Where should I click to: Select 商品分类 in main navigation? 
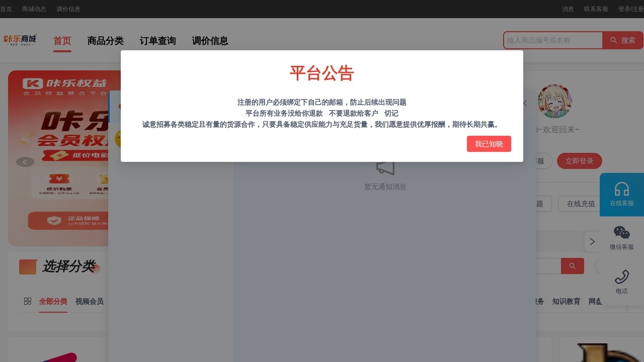(x=105, y=41)
